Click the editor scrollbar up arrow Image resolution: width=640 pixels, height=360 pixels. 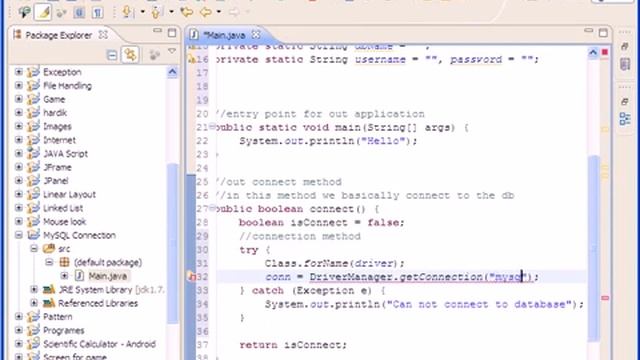click(x=593, y=52)
